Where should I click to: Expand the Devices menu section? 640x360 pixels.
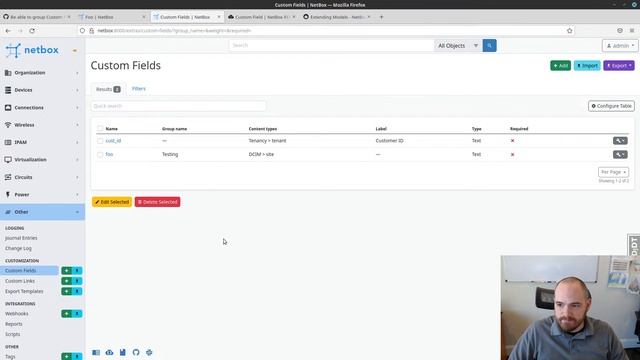[42, 90]
